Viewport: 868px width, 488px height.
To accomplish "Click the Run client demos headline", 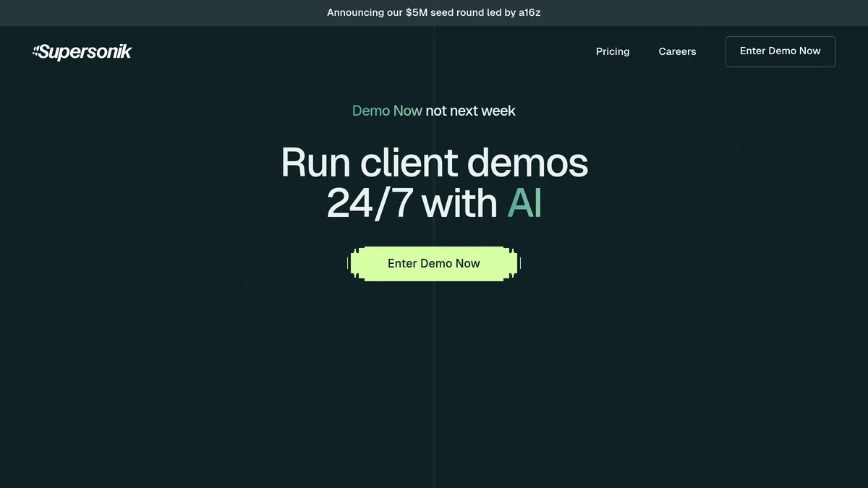I will tap(434, 163).
